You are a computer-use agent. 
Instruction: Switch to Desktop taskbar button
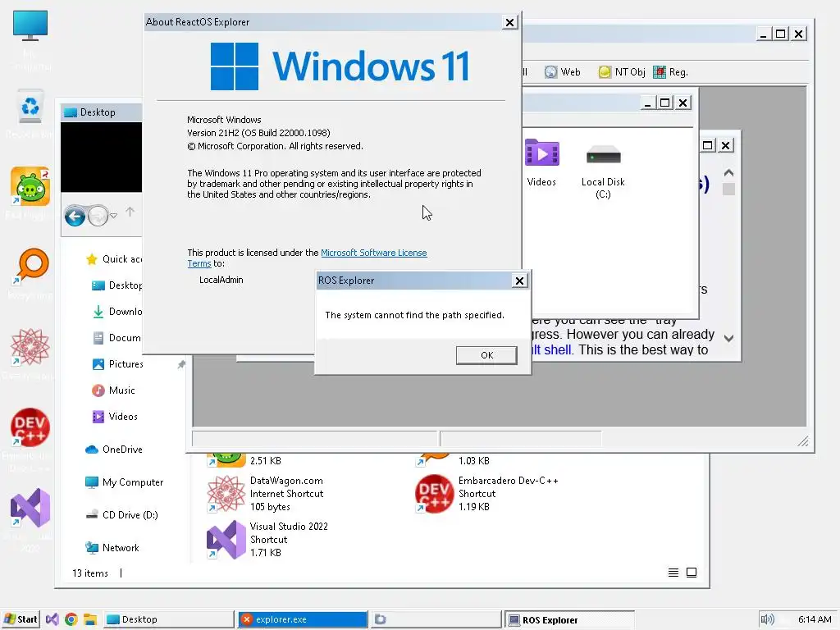point(168,619)
